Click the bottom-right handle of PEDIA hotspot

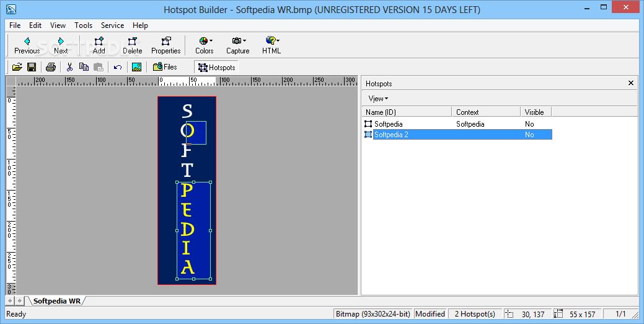211,279
